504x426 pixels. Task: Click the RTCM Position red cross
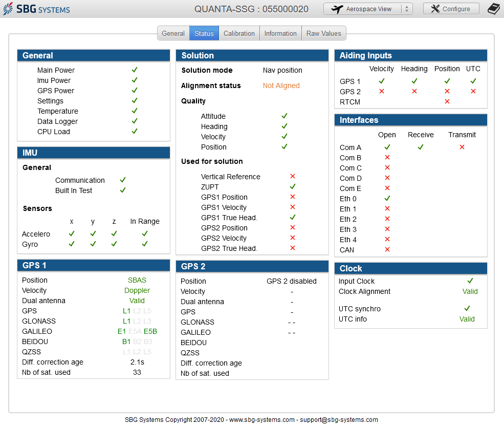pyautogui.click(x=447, y=102)
